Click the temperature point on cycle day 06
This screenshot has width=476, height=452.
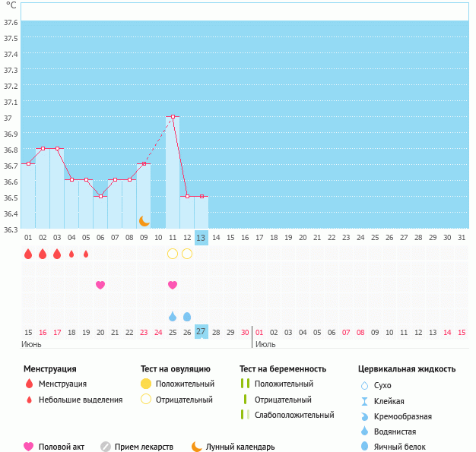tap(100, 196)
